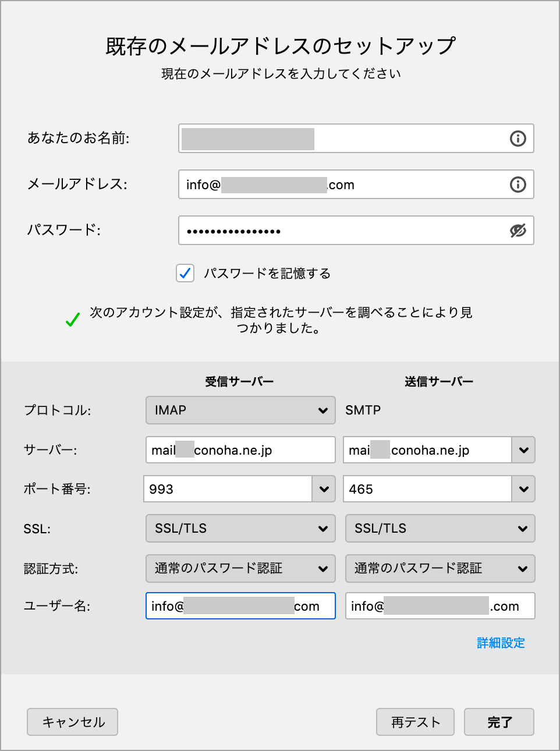Click the outgoing ユーザー名 input field
This screenshot has height=751, width=560.
[x=440, y=606]
